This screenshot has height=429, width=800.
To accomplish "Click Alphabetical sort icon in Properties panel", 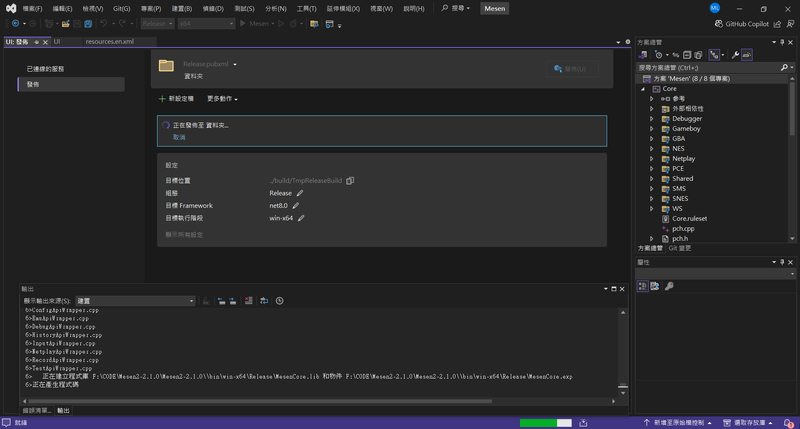I will tap(655, 286).
